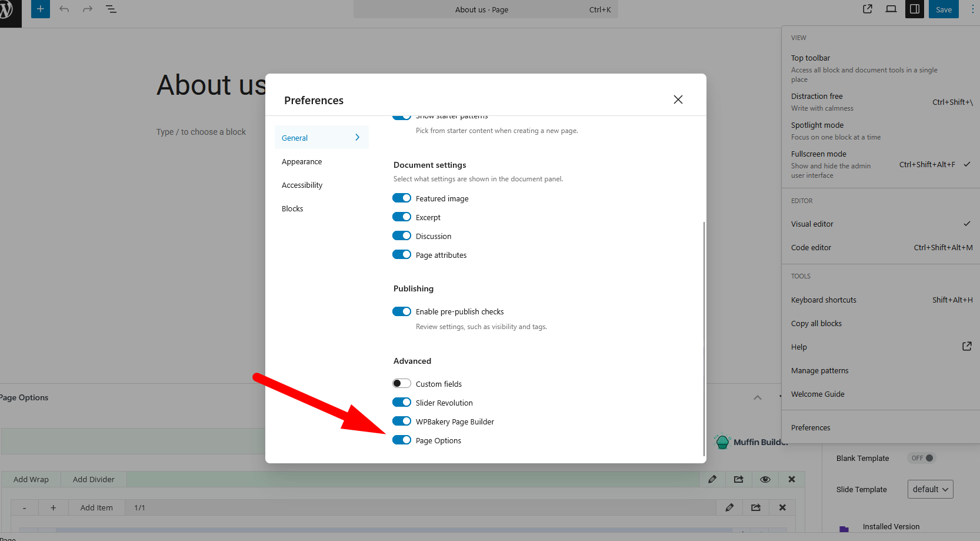Open the Slide Template default dropdown
980x541 pixels.
(x=930, y=489)
